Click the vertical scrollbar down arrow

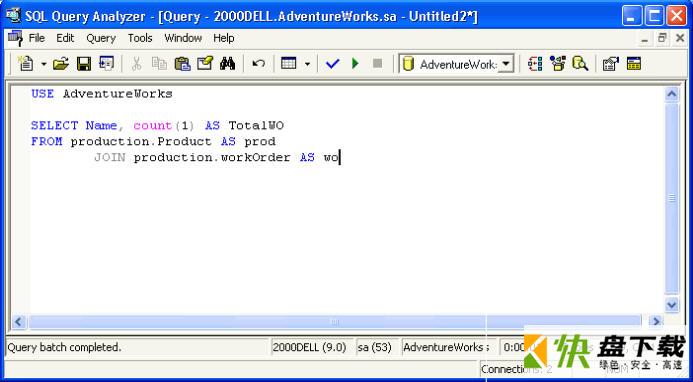pos(672,305)
